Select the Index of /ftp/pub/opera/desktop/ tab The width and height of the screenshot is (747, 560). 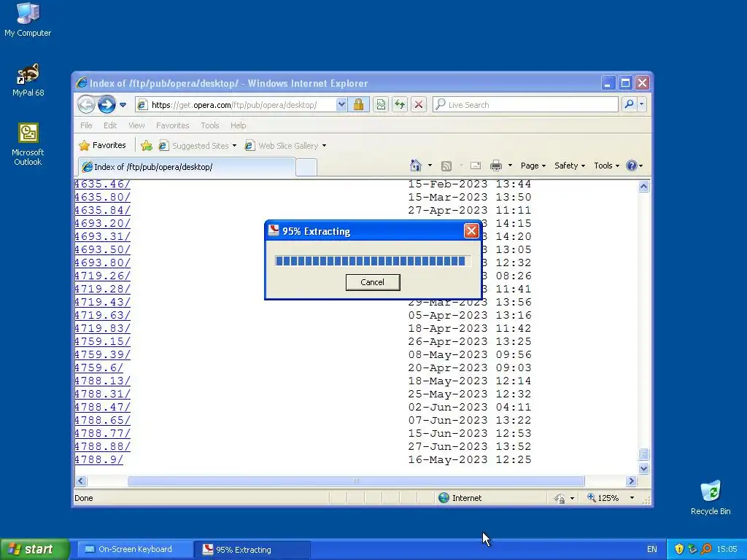pyautogui.click(x=187, y=167)
